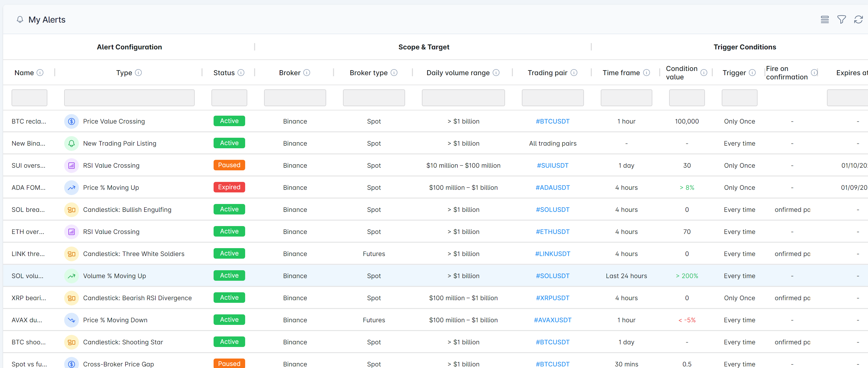Open the row density list icon

click(825, 19)
